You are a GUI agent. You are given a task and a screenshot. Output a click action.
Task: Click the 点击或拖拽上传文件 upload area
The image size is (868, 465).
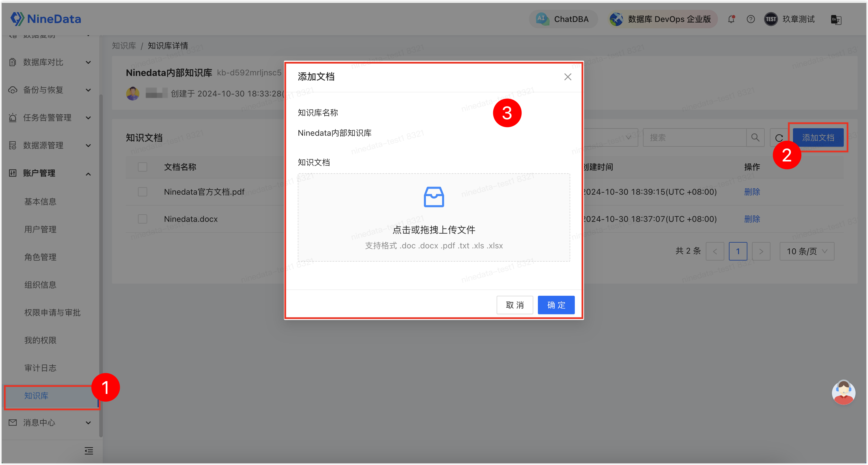coord(434,217)
